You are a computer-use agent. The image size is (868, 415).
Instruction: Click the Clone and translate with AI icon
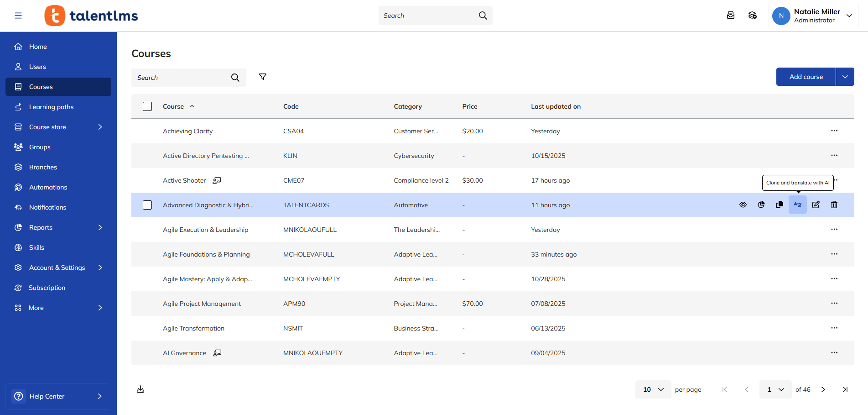pos(797,205)
